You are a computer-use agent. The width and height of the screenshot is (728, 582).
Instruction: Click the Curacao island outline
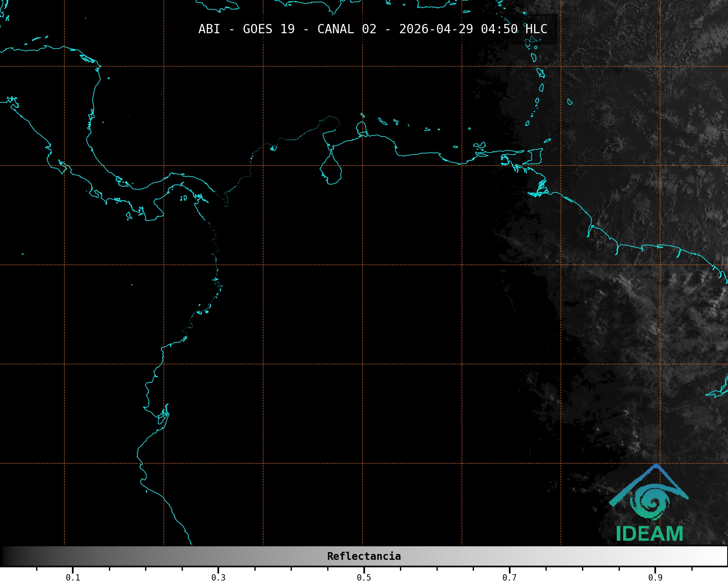382,121
